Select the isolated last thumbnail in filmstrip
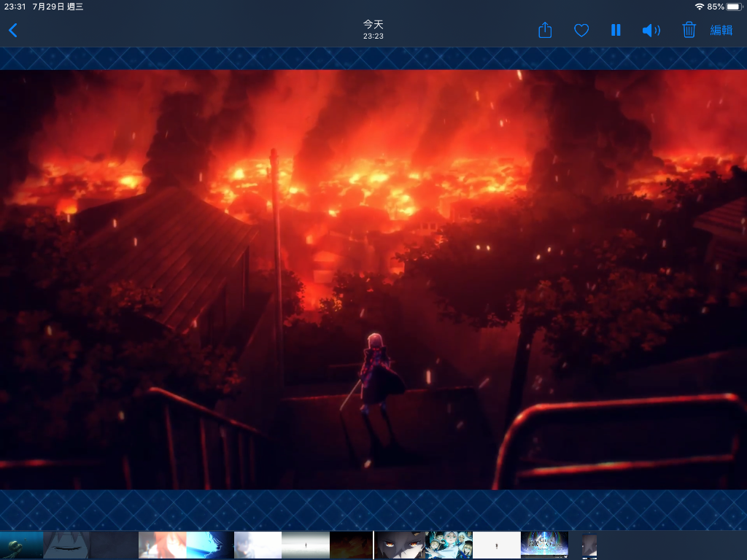This screenshot has height=560, width=747. coord(589,545)
